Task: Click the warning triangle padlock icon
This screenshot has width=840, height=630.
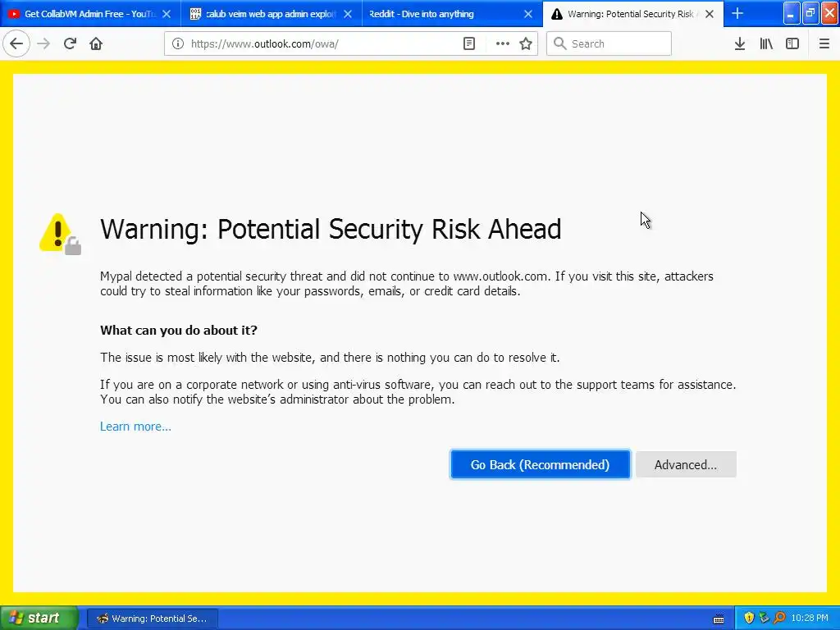Action: click(x=60, y=234)
